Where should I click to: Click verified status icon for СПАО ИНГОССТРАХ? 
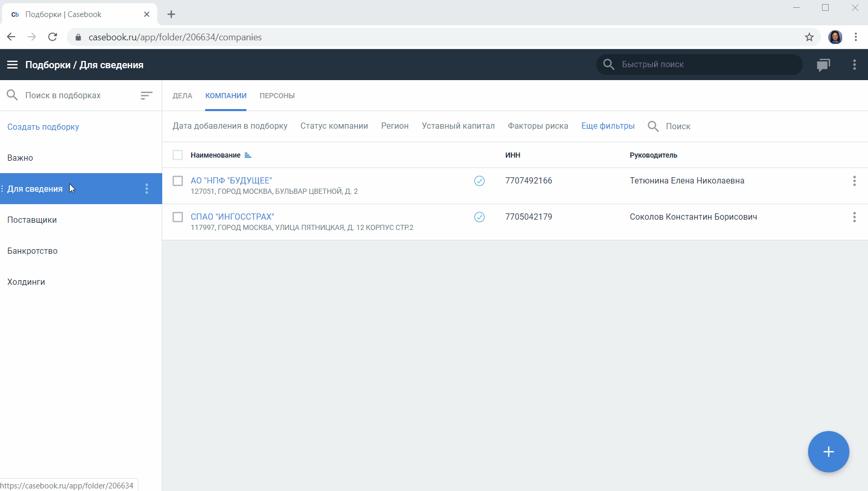pyautogui.click(x=479, y=217)
